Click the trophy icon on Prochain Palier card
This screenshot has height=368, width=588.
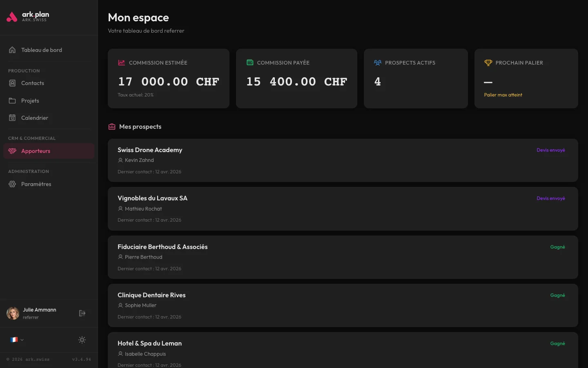tap(488, 63)
